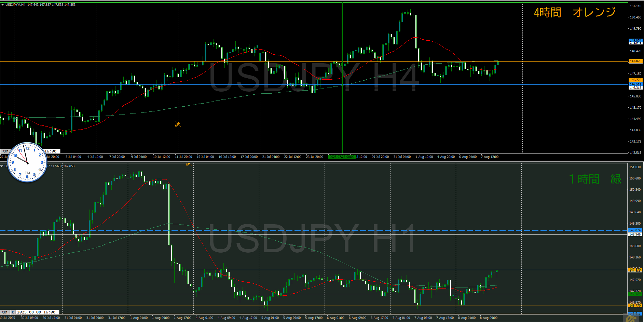Click the USDJPY#,H4 chart title text

(15, 5)
